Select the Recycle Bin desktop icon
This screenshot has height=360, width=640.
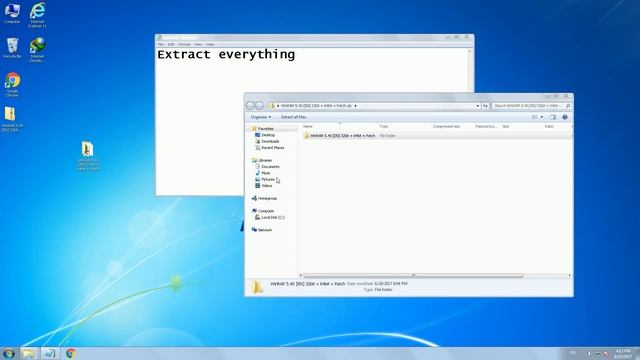pos(12,48)
